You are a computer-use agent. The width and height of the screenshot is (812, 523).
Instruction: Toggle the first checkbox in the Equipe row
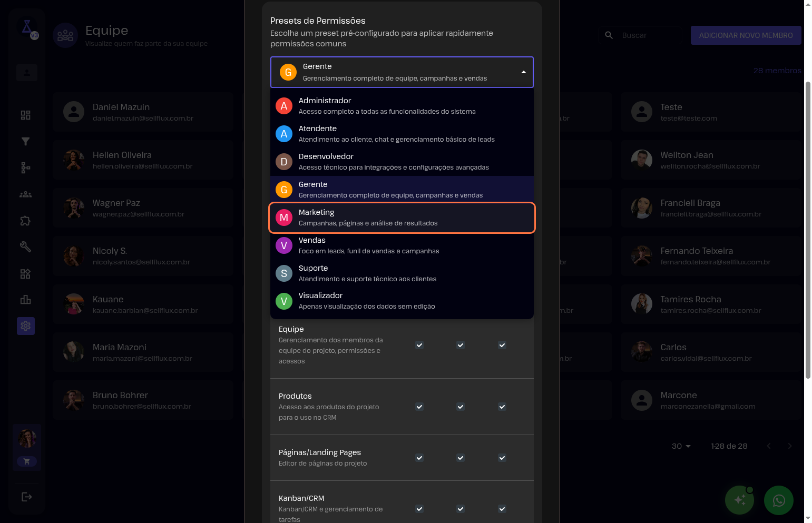click(419, 345)
